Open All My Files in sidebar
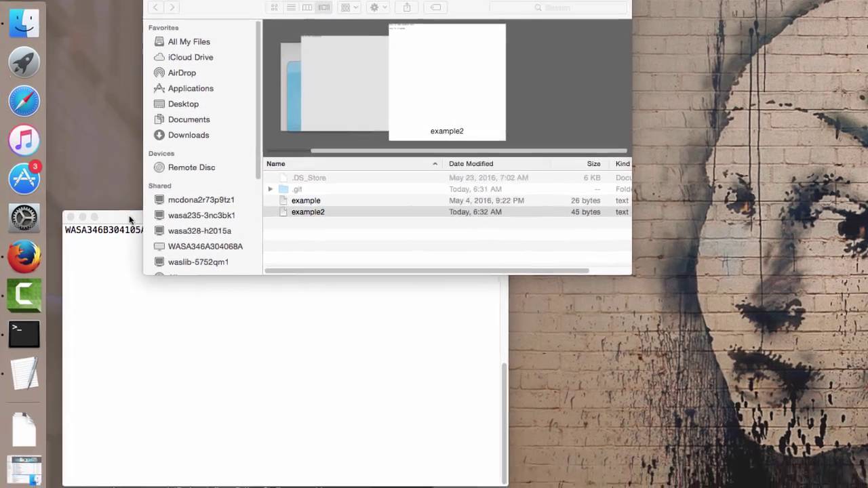Image resolution: width=868 pixels, height=488 pixels. coord(189,41)
